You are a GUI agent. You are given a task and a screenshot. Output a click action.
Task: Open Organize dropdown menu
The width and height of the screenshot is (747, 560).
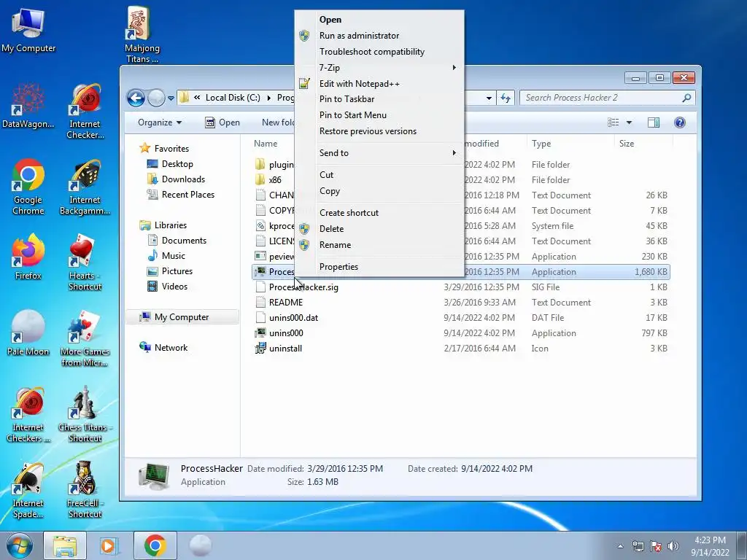pyautogui.click(x=160, y=122)
